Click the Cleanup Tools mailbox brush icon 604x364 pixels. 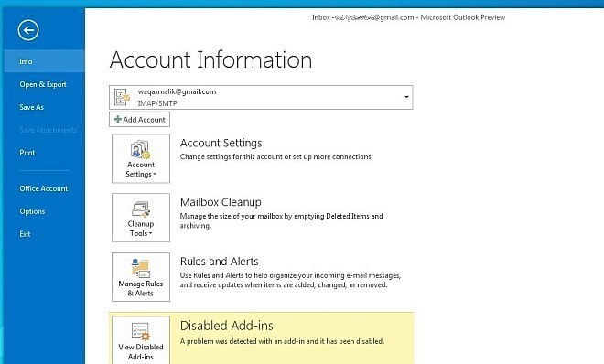(x=141, y=209)
